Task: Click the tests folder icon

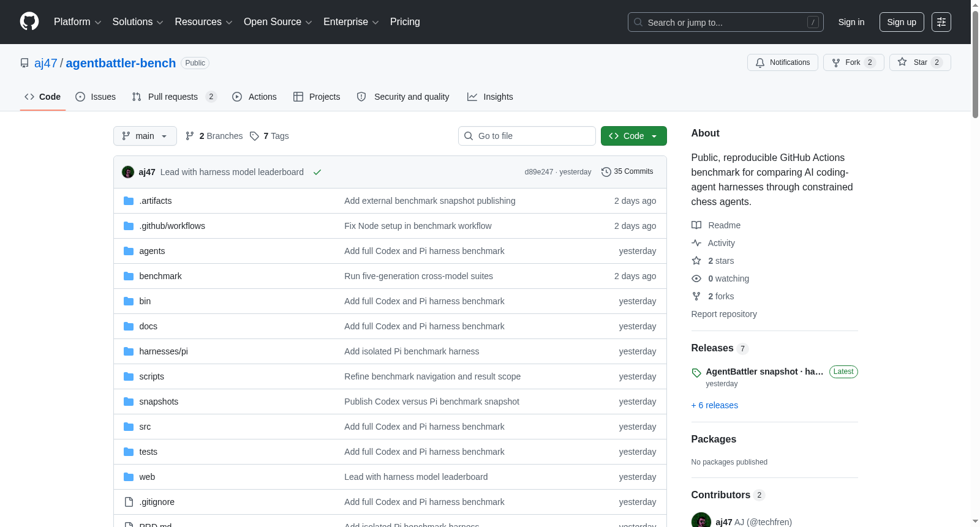Action: [129, 452]
